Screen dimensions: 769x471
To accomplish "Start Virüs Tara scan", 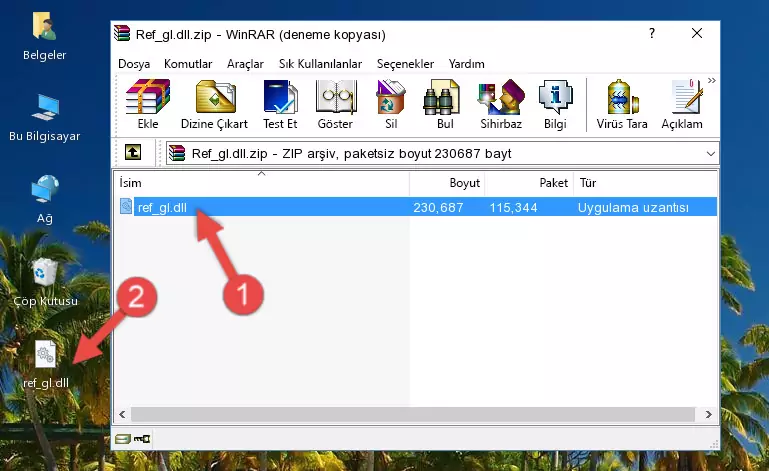I will tap(622, 104).
